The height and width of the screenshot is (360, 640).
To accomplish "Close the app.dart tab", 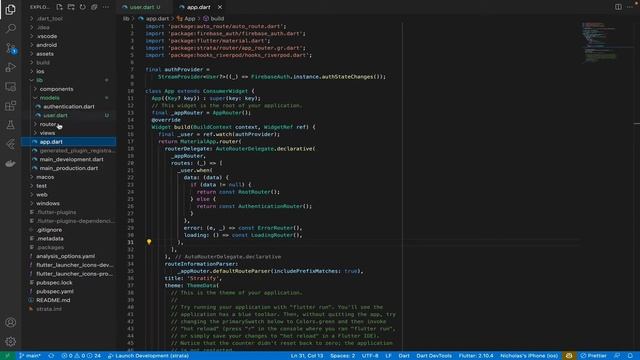I will 220,7.
